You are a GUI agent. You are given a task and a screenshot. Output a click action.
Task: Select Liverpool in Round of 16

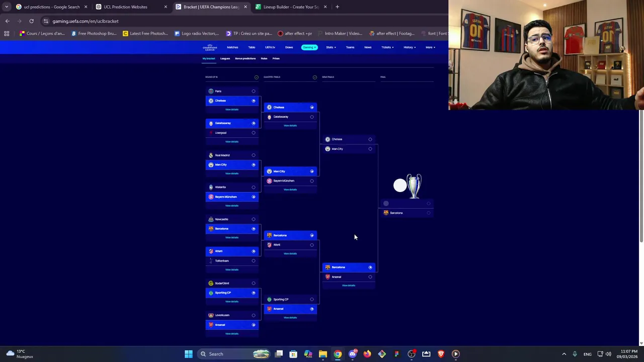pyautogui.click(x=232, y=133)
